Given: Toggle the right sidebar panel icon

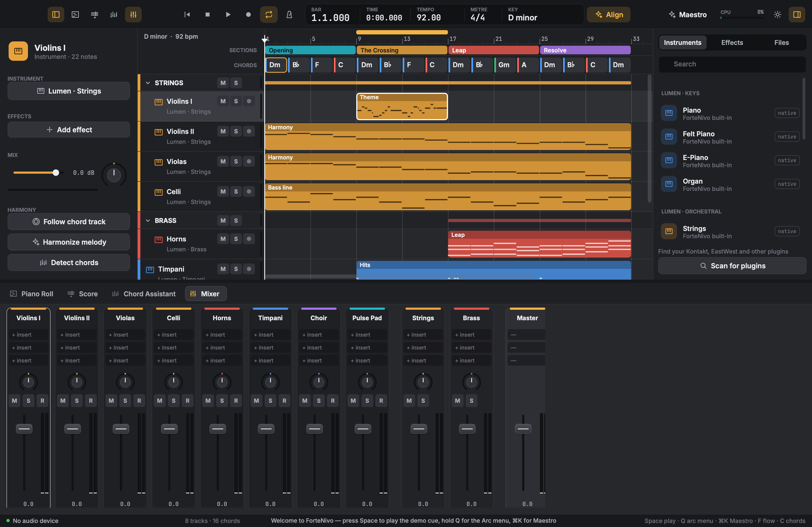Looking at the screenshot, I should point(797,14).
